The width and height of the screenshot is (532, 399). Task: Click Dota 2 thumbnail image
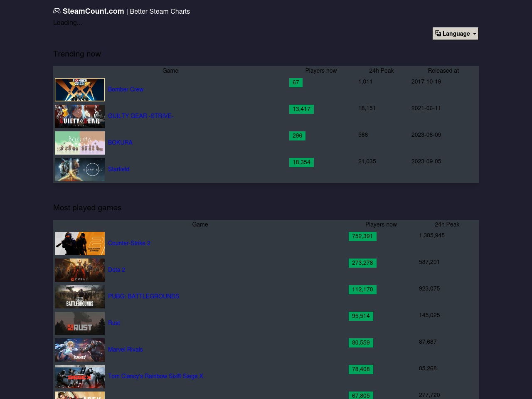tap(80, 270)
